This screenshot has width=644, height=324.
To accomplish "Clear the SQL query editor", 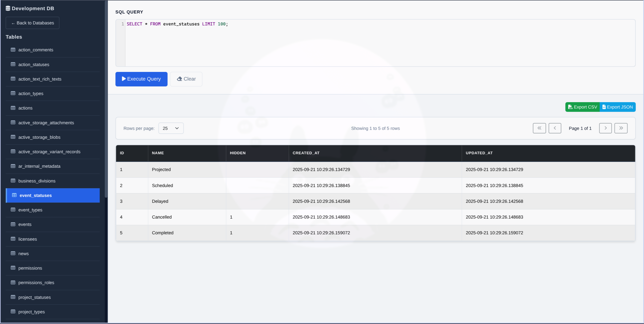I will (186, 79).
